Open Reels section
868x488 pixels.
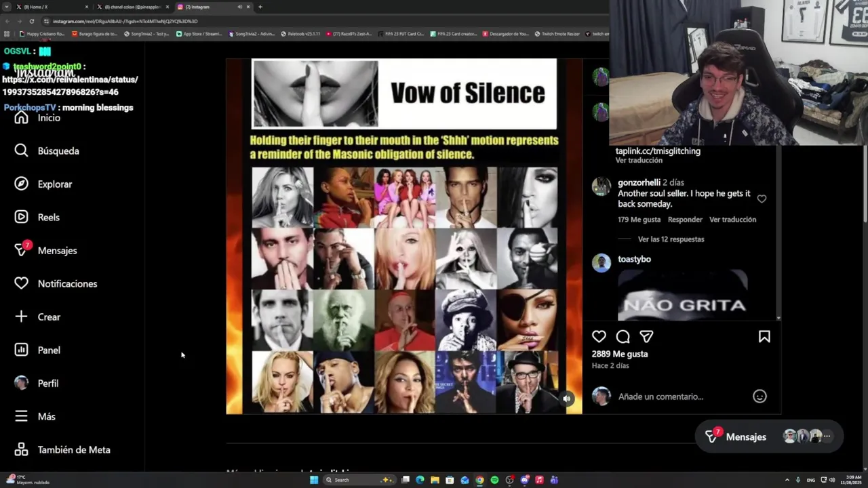point(37,218)
